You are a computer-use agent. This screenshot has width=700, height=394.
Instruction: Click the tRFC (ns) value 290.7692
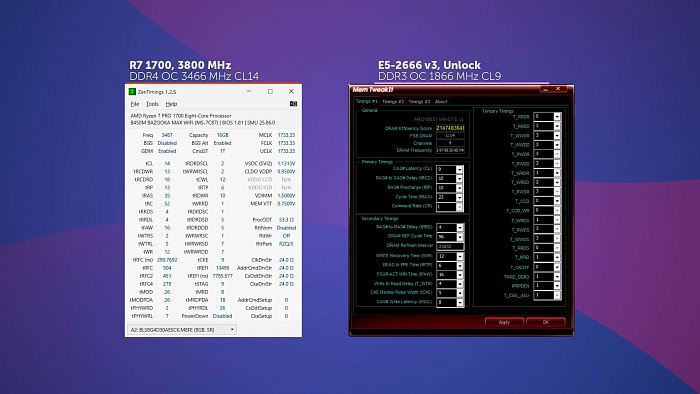tap(167, 260)
